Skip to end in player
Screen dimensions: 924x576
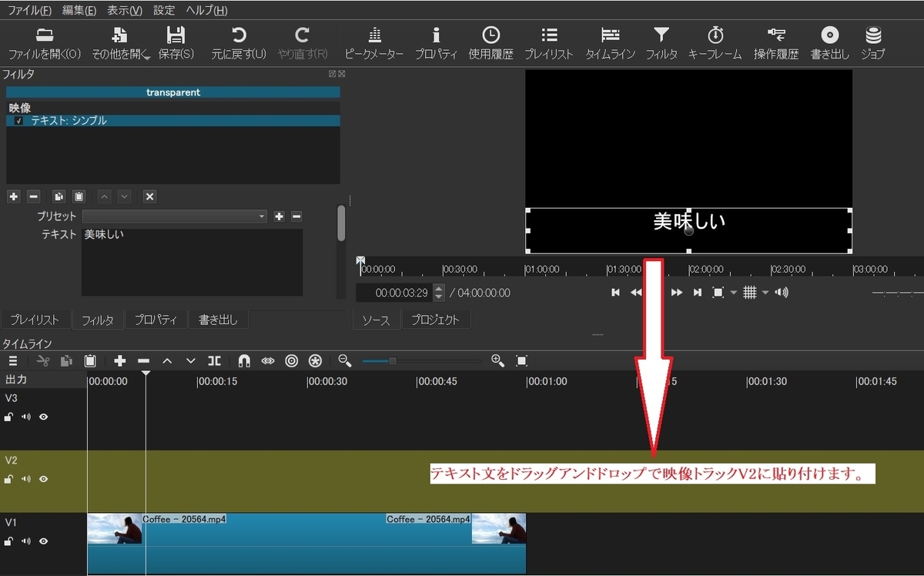click(x=697, y=293)
